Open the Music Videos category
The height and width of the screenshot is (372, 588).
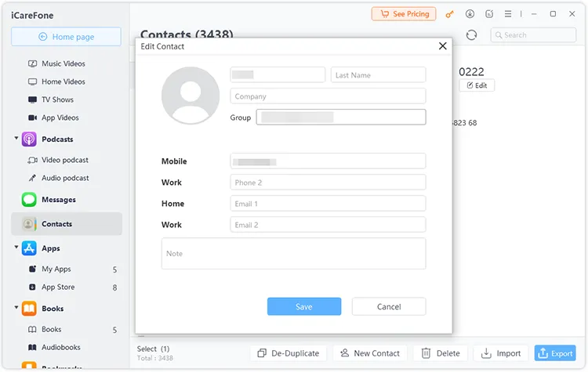[63, 63]
